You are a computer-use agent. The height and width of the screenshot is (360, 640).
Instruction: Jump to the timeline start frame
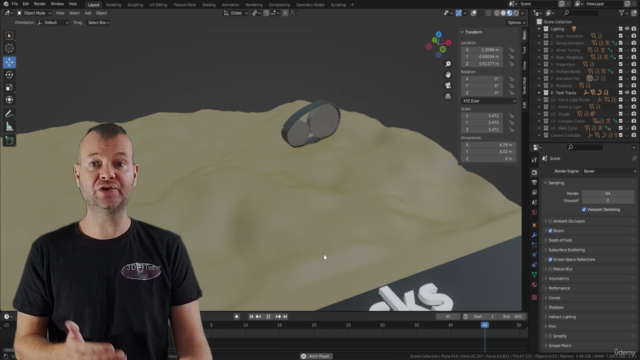(x=251, y=316)
